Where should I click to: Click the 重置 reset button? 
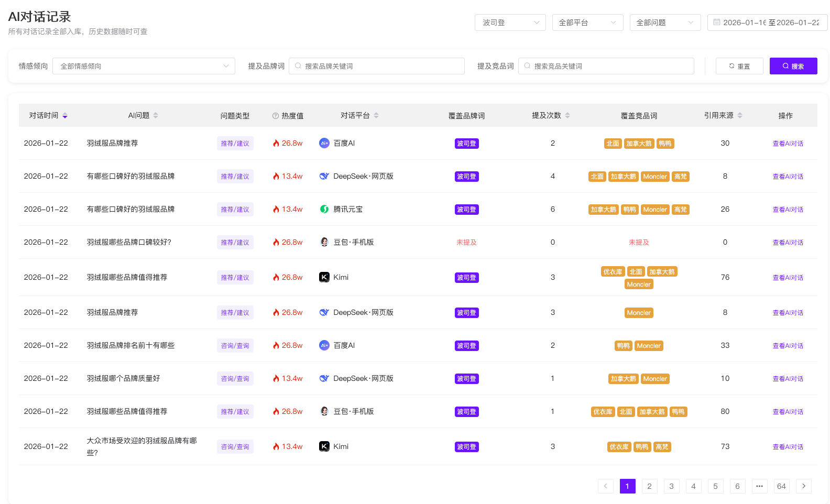[x=739, y=66]
